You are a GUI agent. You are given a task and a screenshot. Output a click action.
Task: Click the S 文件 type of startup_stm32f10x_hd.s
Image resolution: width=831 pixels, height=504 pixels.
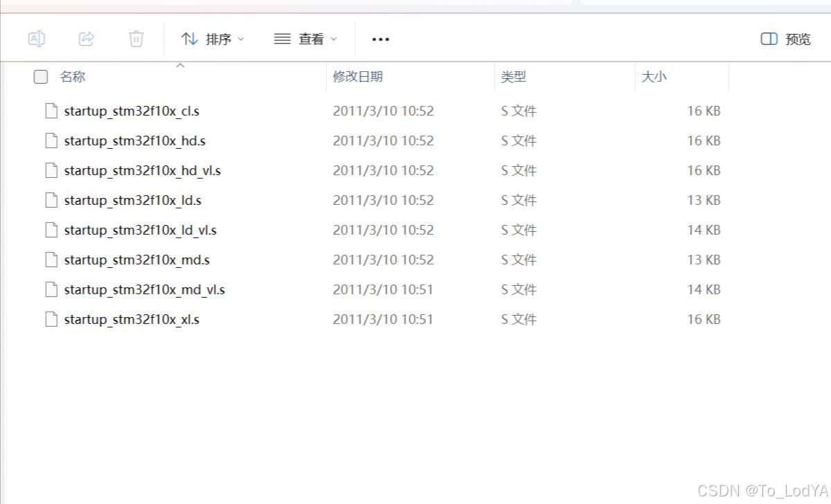[519, 141]
